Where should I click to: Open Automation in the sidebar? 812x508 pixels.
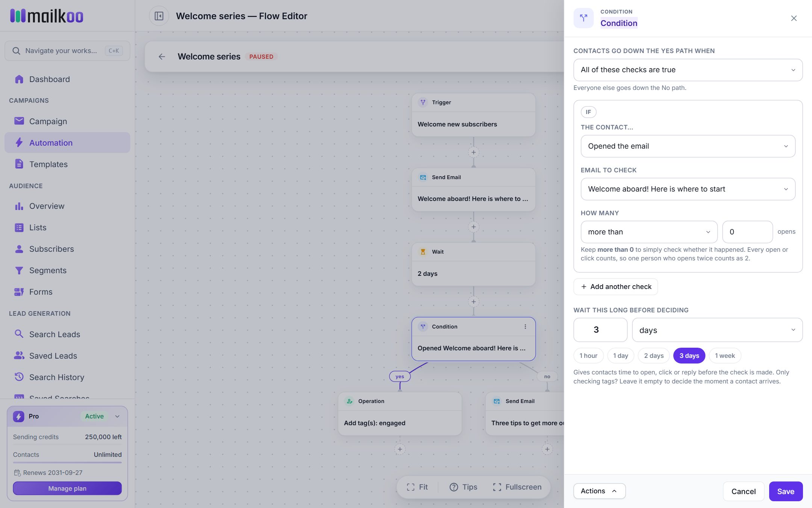pos(67,143)
